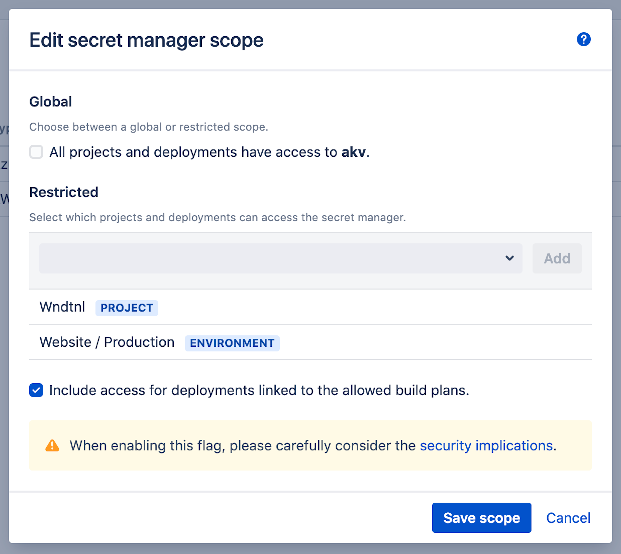Click the ENVIRONMENT badge label
Viewport: 621px width, 554px height.
pyautogui.click(x=232, y=343)
